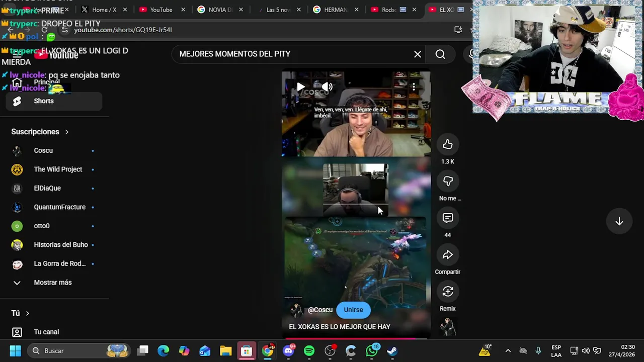
Task: Like the Short with thumbs-up icon
Action: (x=448, y=145)
